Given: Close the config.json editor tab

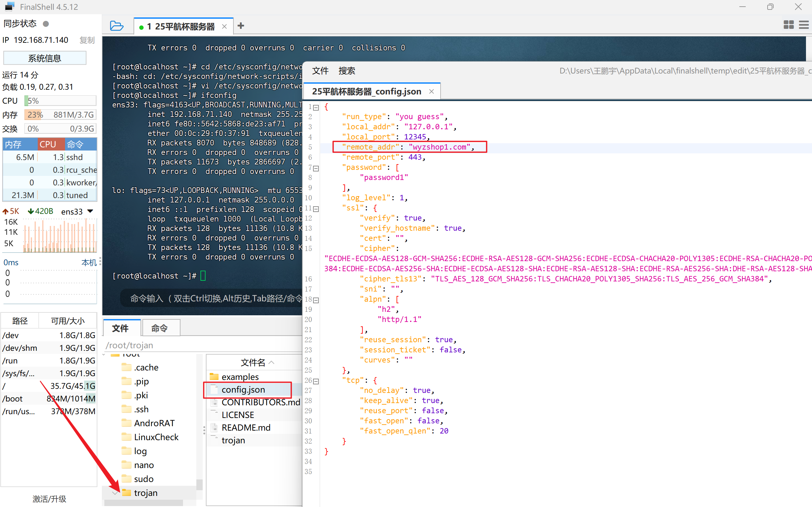Looking at the screenshot, I should [x=431, y=92].
